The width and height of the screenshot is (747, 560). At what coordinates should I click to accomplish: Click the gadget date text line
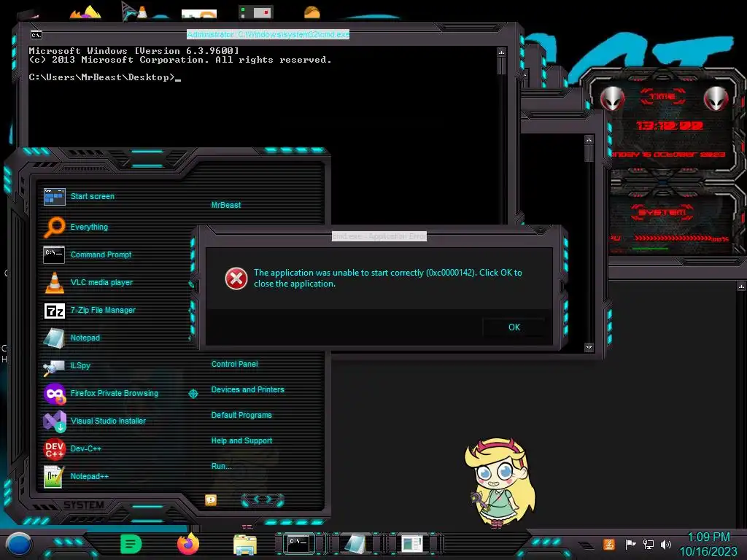tap(668, 155)
